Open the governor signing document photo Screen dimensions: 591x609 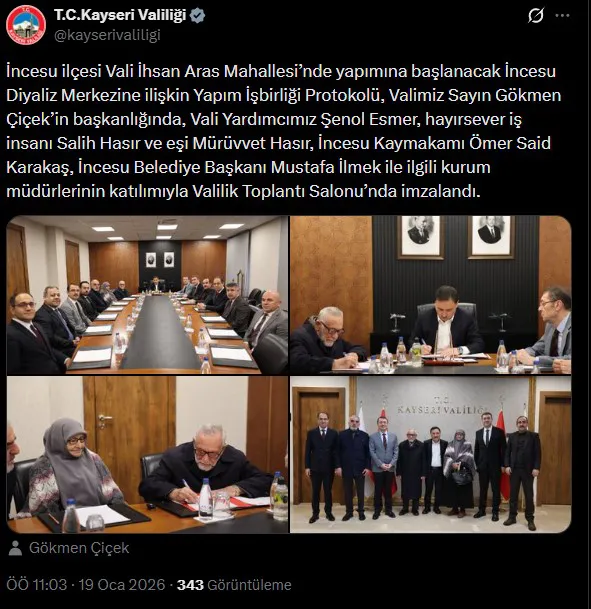(431, 295)
